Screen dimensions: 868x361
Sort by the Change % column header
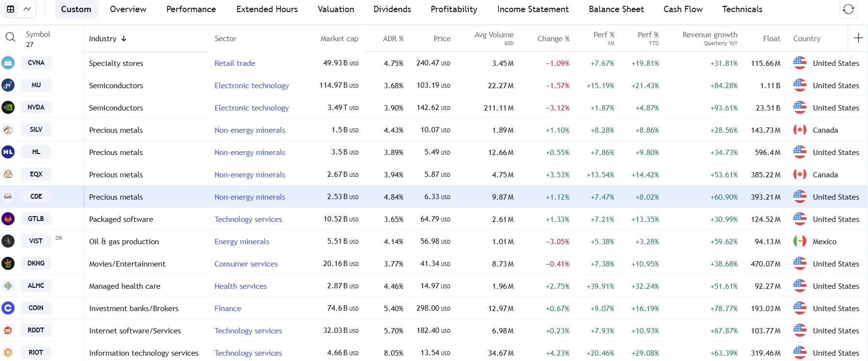[x=554, y=38]
